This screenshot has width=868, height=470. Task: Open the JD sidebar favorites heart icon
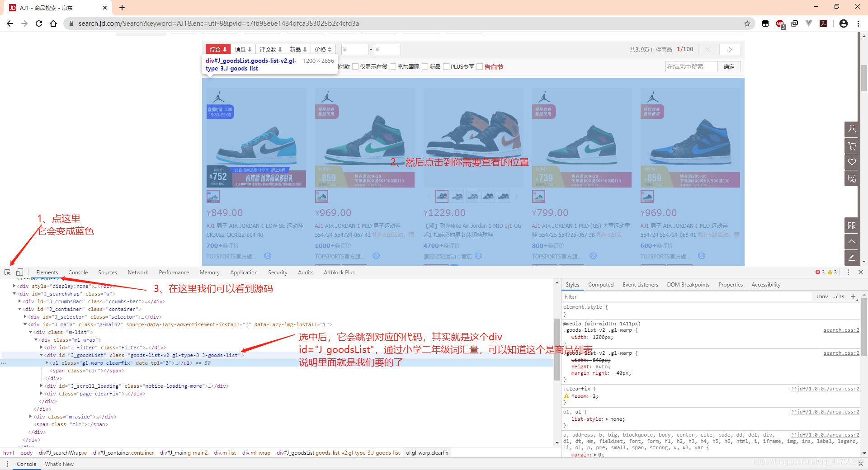(852, 162)
